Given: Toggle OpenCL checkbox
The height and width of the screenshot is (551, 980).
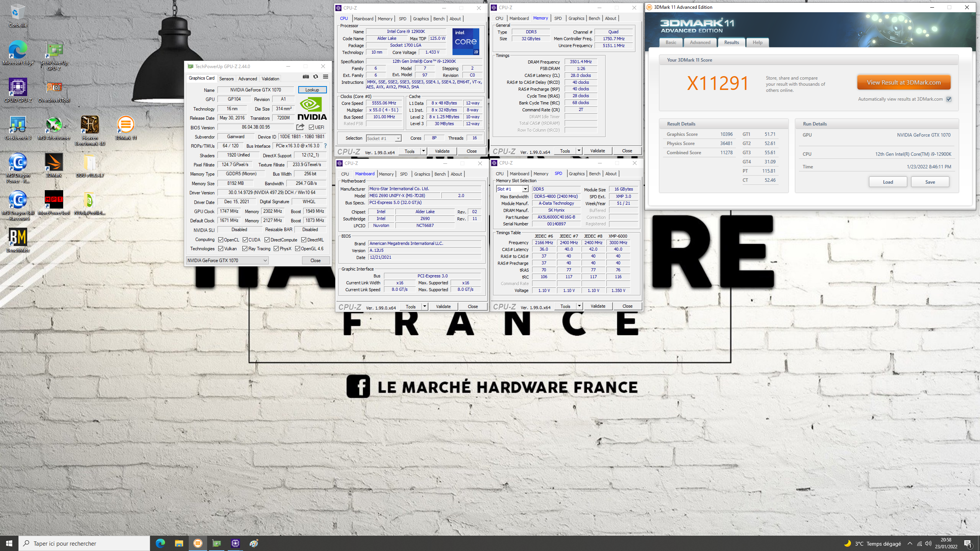Looking at the screenshot, I should pos(220,240).
